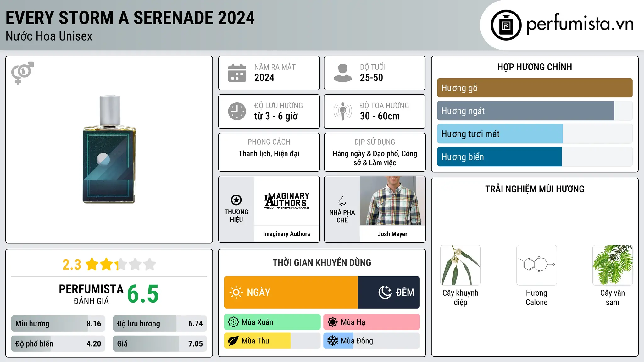Click the longevity value từ 3 - 6 giờ
Image resolution: width=644 pixels, height=362 pixels.
[x=276, y=116]
